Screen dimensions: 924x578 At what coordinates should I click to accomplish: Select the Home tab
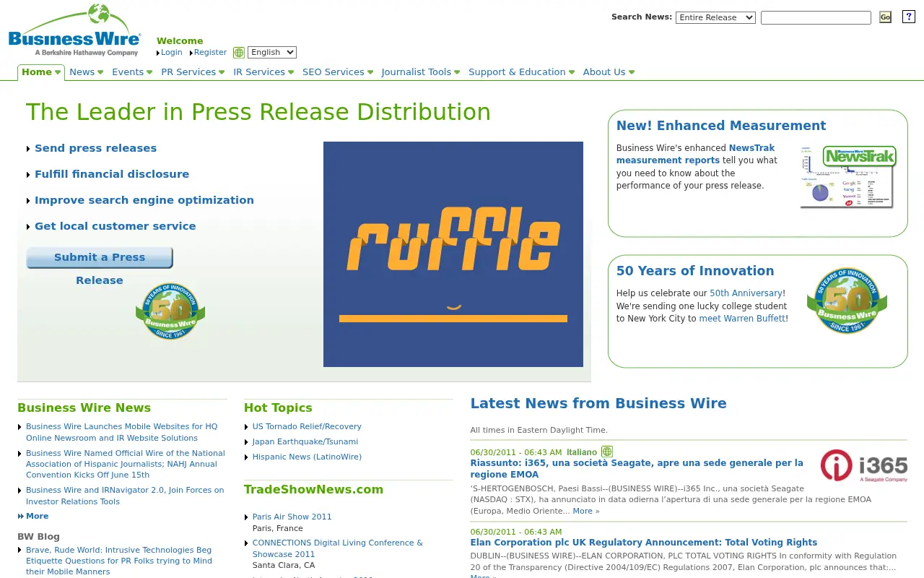pyautogui.click(x=41, y=72)
